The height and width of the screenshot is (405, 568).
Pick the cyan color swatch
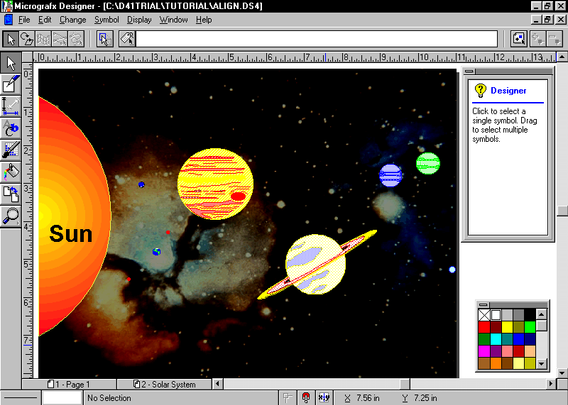496,339
